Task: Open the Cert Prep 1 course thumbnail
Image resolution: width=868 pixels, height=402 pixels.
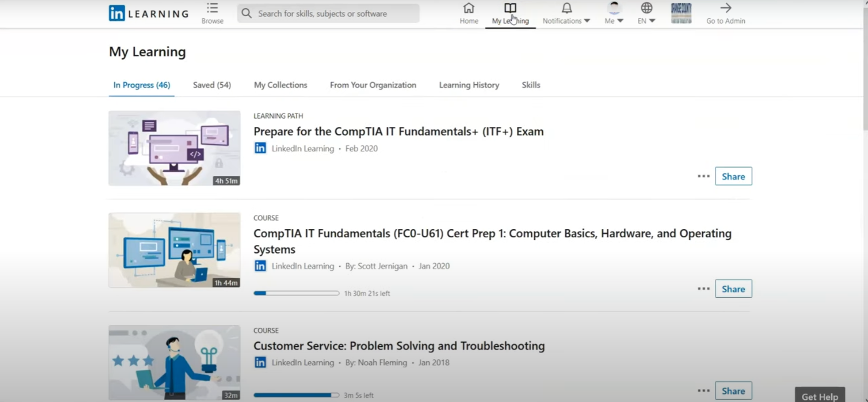Action: pyautogui.click(x=174, y=250)
